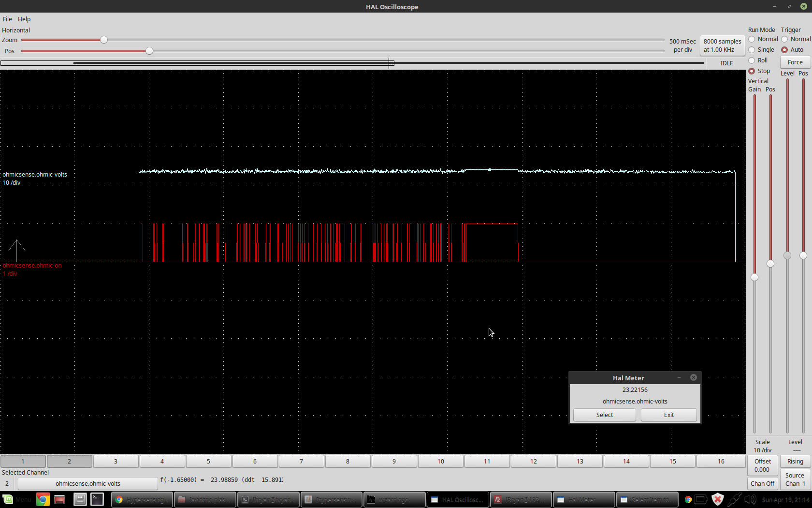The width and height of the screenshot is (812, 508).
Task: Open the network connection tray icon
Action: (734, 500)
